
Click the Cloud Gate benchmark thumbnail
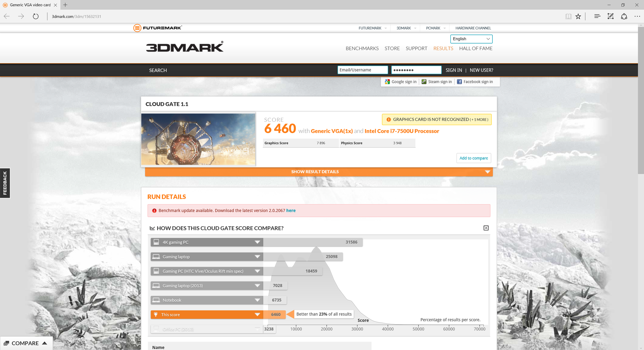(x=198, y=139)
